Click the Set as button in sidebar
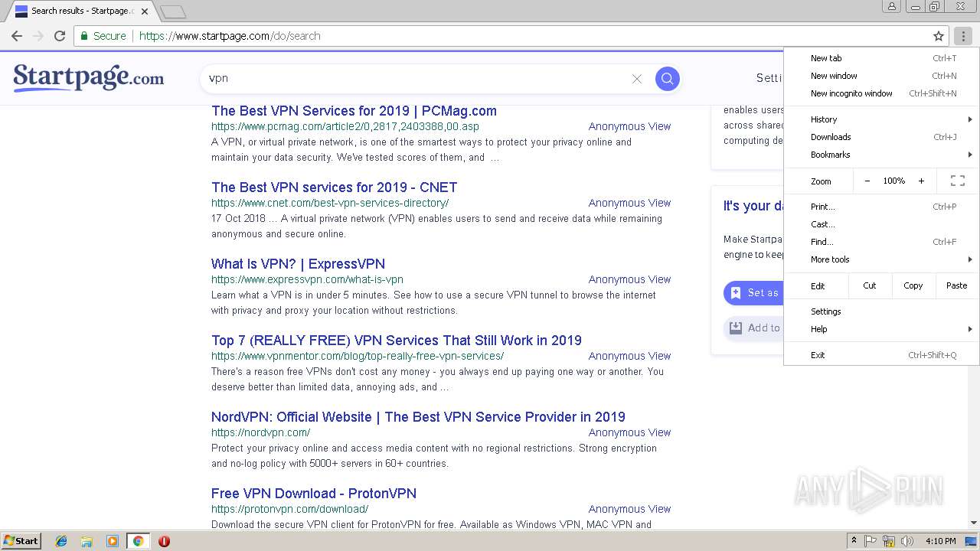 (x=753, y=293)
